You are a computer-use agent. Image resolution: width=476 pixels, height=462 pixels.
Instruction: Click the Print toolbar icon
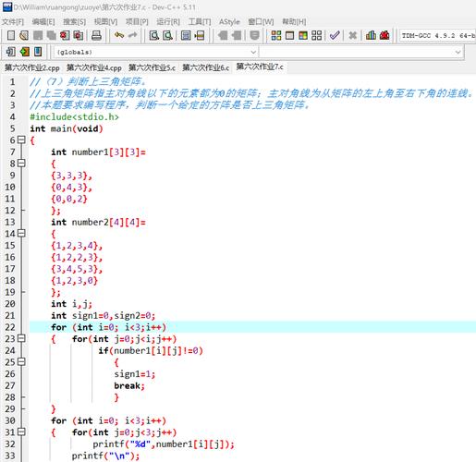click(x=96, y=35)
